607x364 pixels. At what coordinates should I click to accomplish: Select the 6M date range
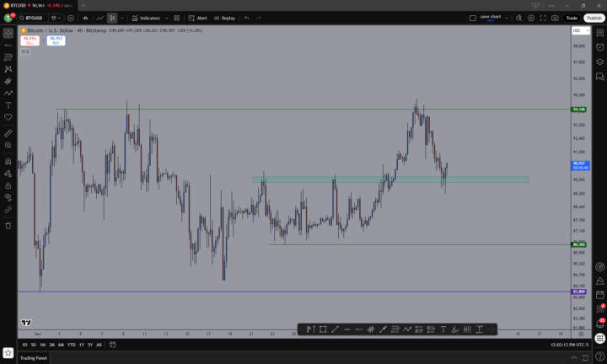61,345
